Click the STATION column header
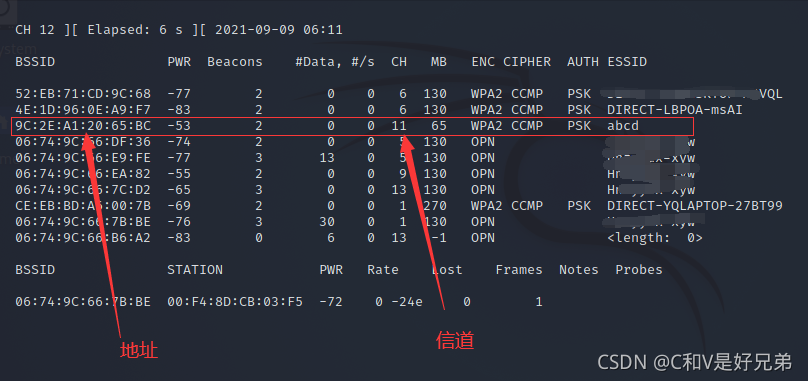This screenshot has width=808, height=381. [195, 270]
